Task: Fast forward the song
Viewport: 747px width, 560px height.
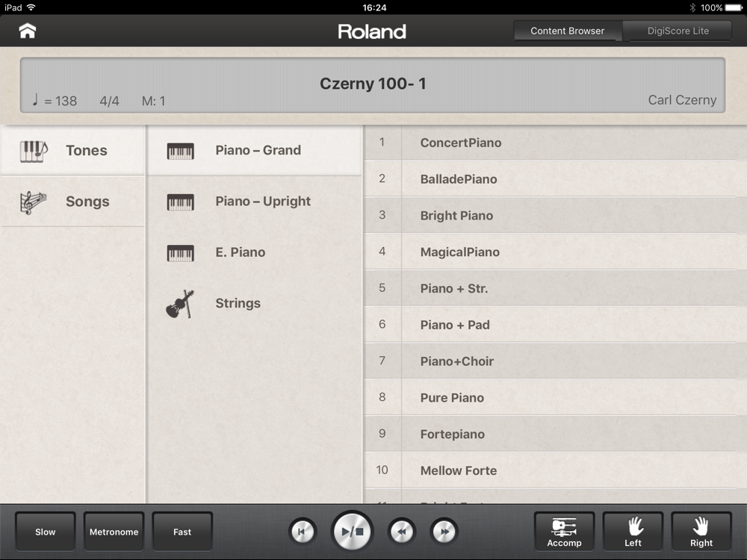Action: pos(444,532)
